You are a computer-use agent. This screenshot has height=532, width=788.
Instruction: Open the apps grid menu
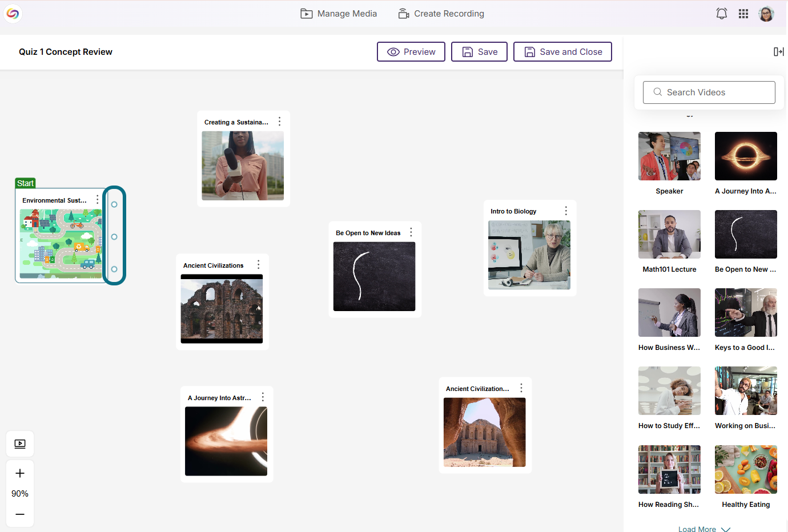[743, 14]
